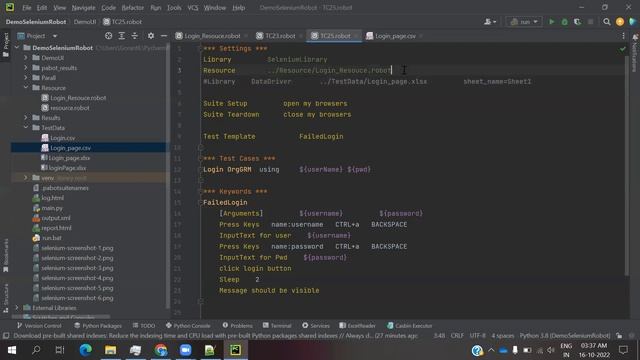Image resolution: width=640 pixels, height=360 pixels.
Task: Switch to Login_page.csv editor tab
Action: click(394, 36)
